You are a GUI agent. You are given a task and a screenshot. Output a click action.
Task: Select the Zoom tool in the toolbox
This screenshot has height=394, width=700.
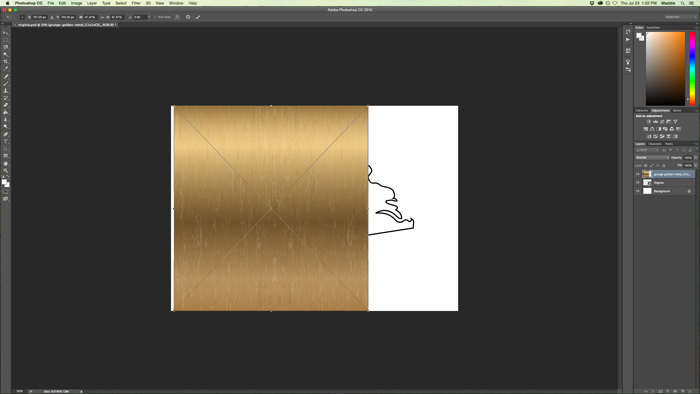pos(5,170)
